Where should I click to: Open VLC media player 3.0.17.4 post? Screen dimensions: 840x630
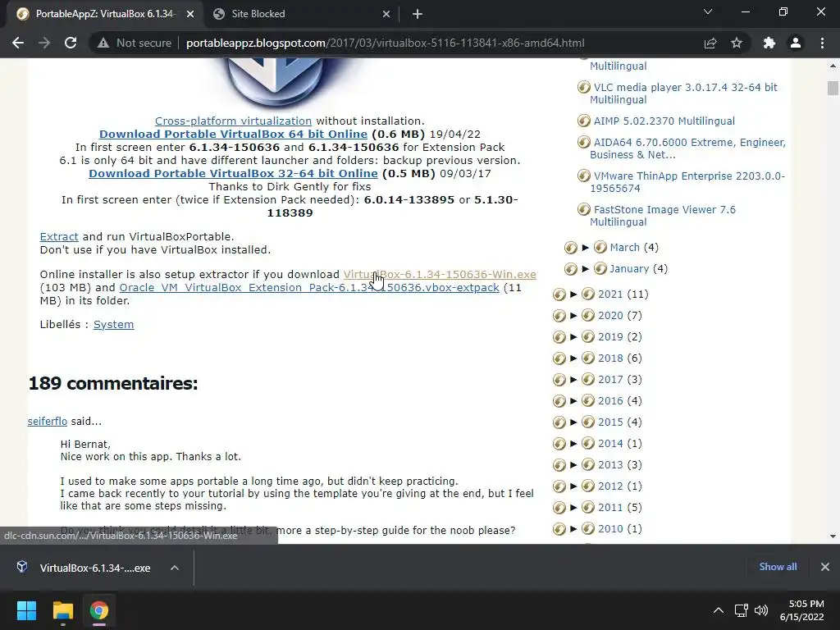[x=683, y=94]
